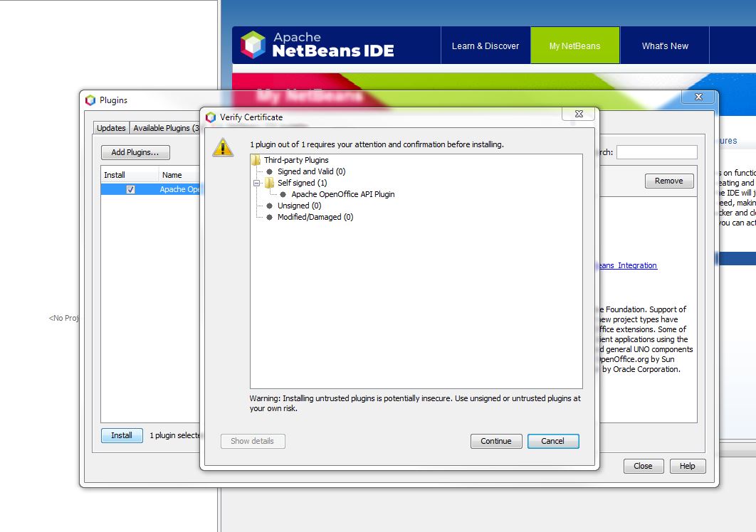This screenshot has height=532, width=756.
Task: Click the '1 plugin out of 1' message text
Action: pos(377,144)
